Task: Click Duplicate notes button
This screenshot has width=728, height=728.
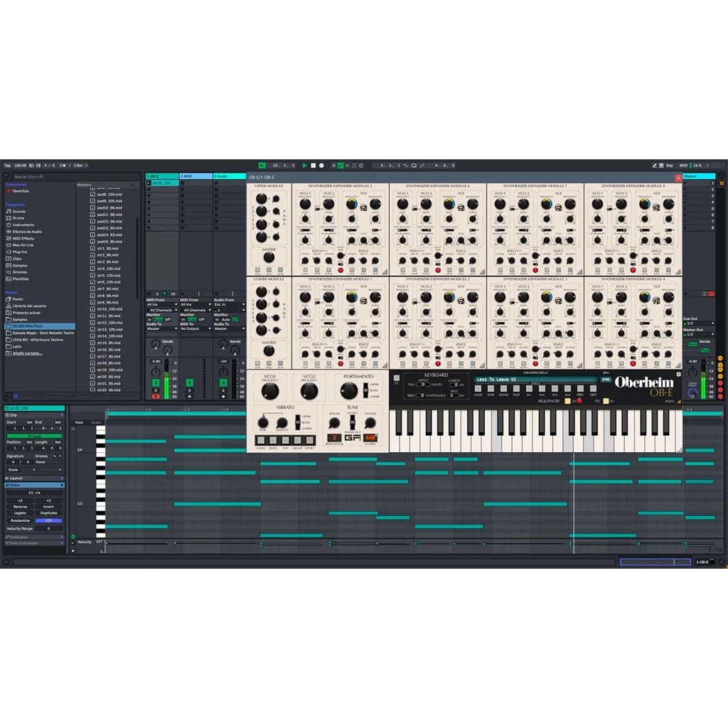Action: 48,513
